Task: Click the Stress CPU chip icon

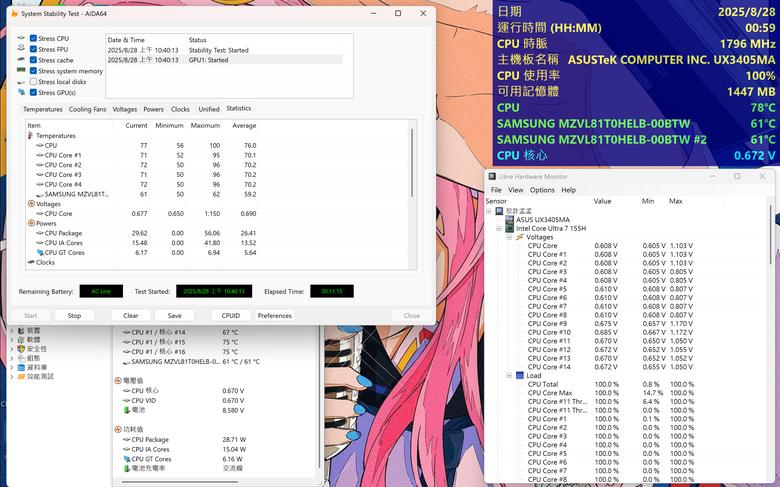Action: coord(21,38)
